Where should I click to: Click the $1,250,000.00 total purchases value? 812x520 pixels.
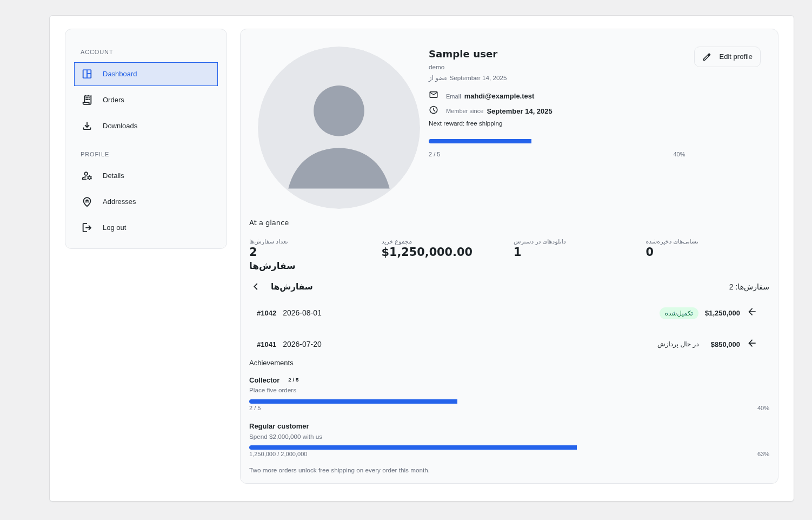tap(427, 252)
